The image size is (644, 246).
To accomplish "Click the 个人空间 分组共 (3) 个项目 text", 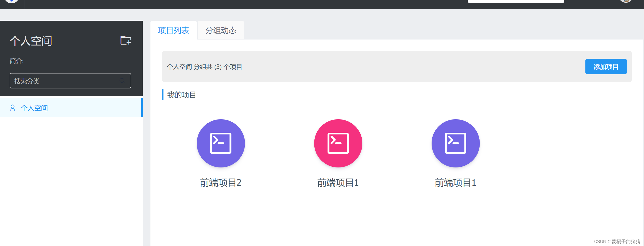I will pyautogui.click(x=204, y=67).
